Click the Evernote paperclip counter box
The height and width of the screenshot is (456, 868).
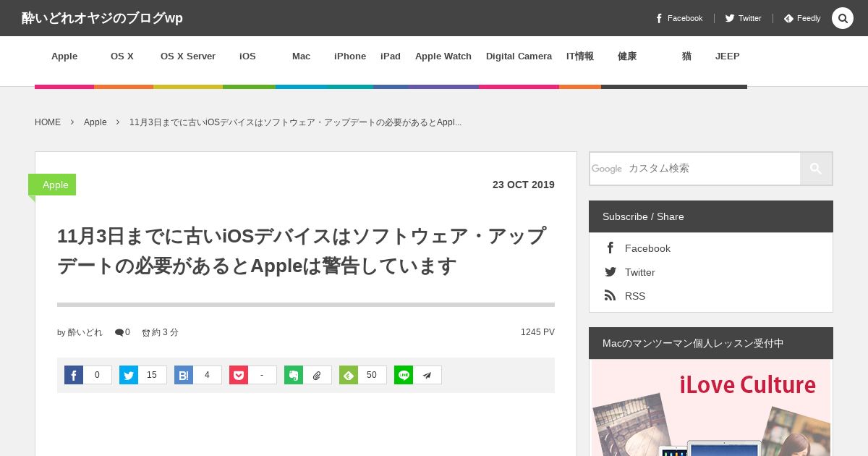tap(317, 375)
